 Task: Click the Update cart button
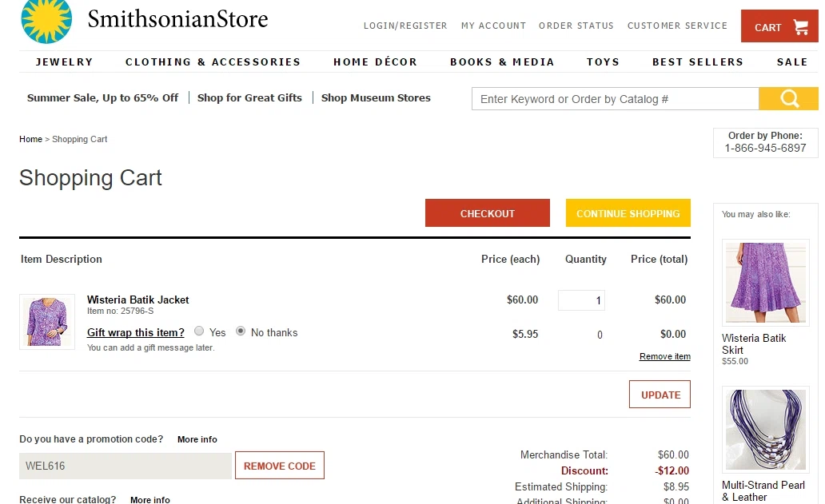(660, 394)
